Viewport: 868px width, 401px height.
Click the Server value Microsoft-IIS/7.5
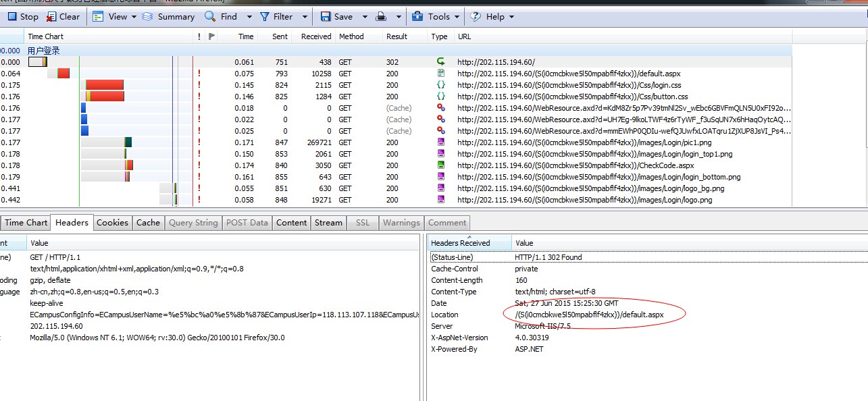click(543, 326)
